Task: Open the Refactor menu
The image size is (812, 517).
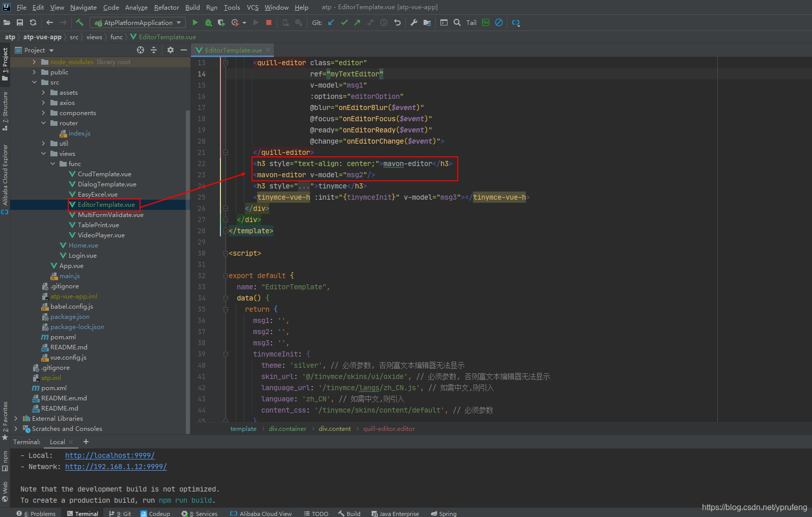Action: point(166,7)
